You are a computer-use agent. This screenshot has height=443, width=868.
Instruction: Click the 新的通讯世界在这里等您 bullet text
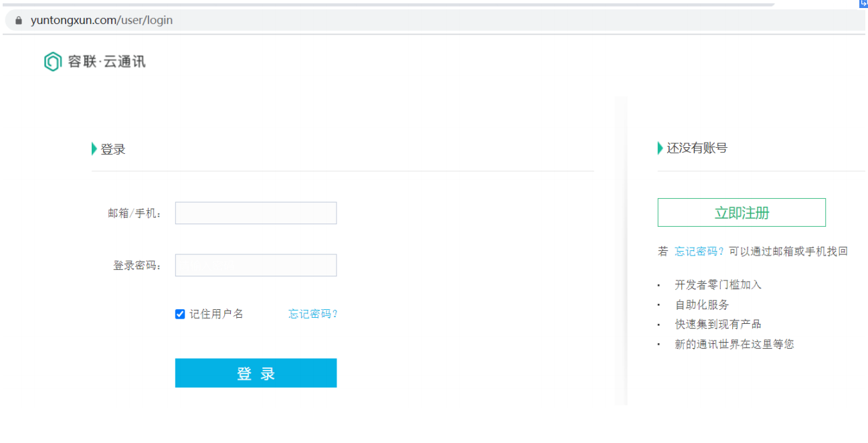click(734, 345)
